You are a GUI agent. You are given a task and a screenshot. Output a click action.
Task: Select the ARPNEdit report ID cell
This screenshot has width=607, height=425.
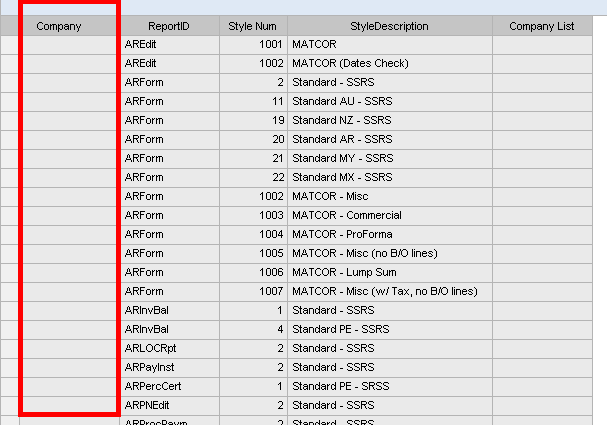[170, 405]
